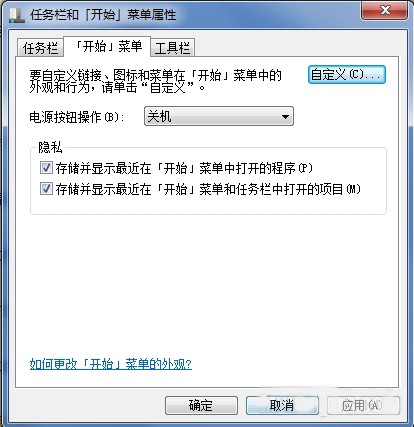Image resolution: width=414 pixels, height=427 pixels.
Task: Uncheck the 存储并显示最近打开的项目(M) checkbox
Action: [46, 189]
